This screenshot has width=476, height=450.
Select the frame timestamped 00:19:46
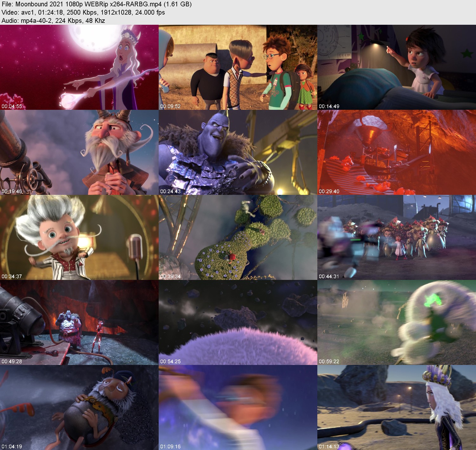tap(79, 152)
